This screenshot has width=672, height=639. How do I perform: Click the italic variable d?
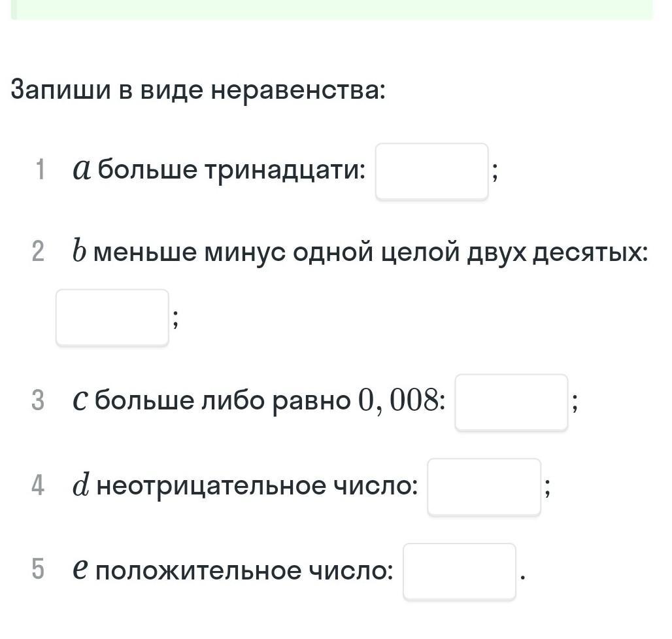coord(81,486)
